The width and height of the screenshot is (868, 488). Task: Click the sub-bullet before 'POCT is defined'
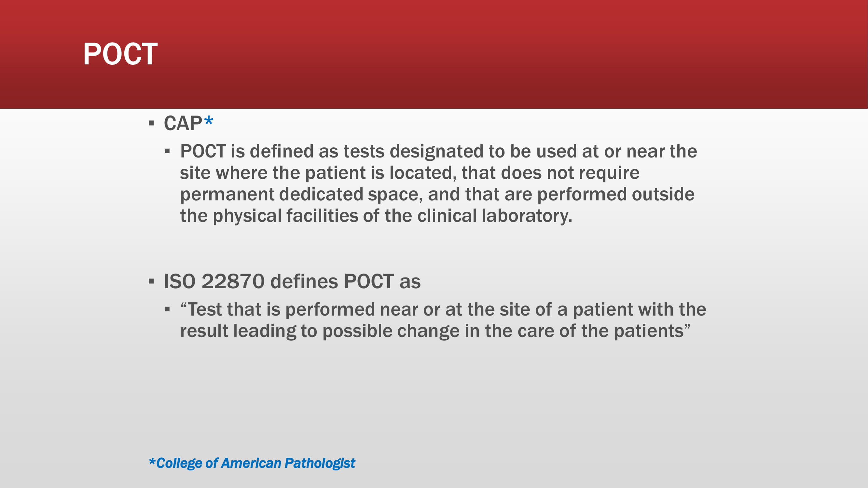[x=168, y=151]
